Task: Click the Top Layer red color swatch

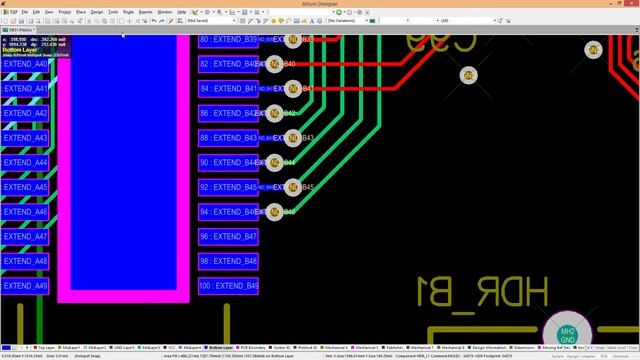Action: pos(35,348)
